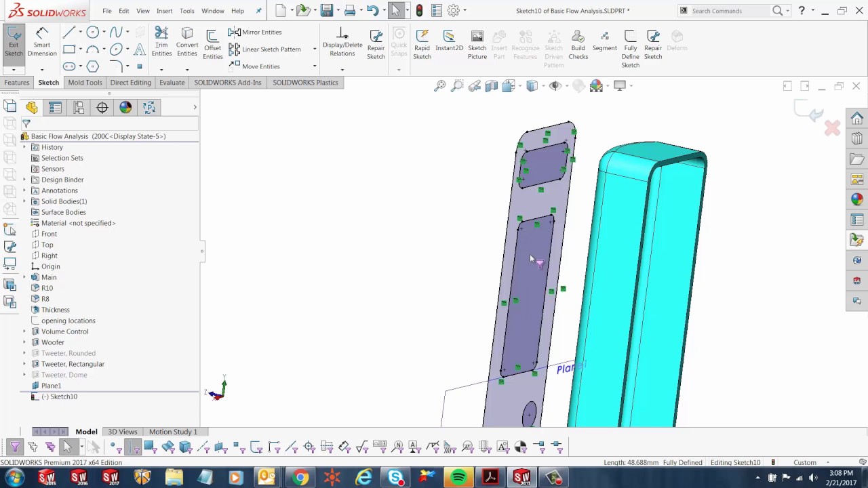Open Custom units in status bar
The height and width of the screenshot is (488, 868).
click(805, 462)
